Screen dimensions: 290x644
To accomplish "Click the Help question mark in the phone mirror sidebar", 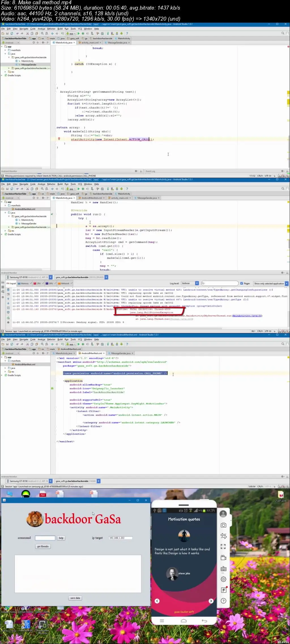I will (223, 601).
